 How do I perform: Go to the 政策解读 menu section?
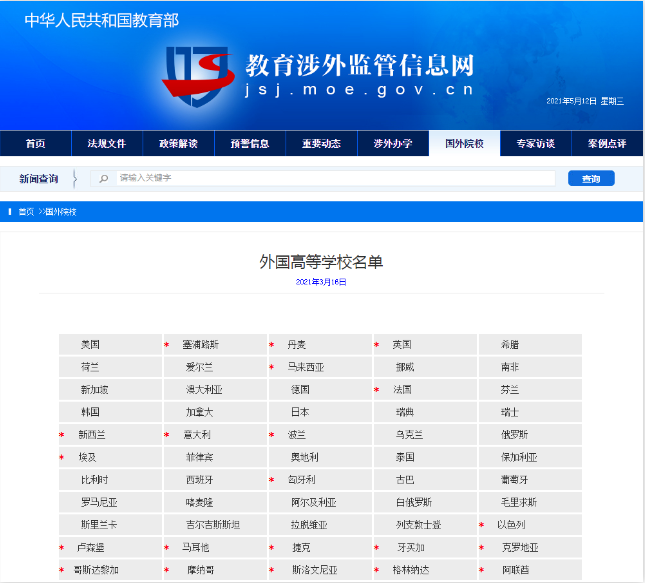point(179,144)
